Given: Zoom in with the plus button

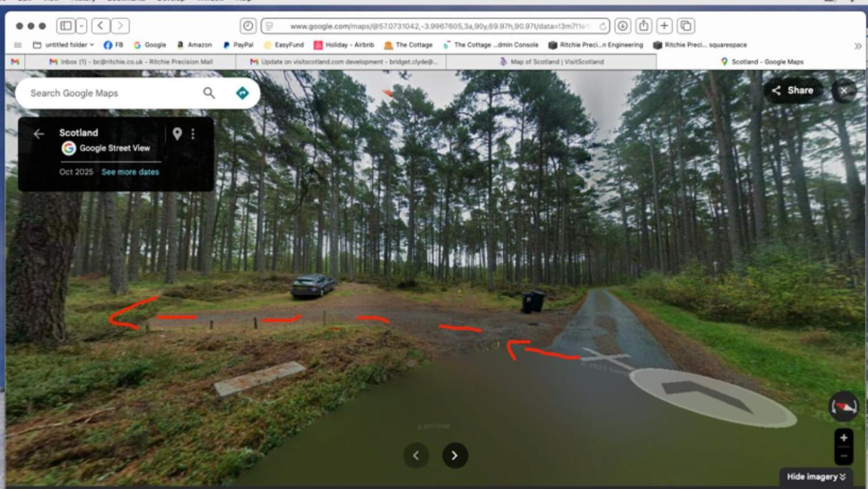Looking at the screenshot, I should point(843,437).
